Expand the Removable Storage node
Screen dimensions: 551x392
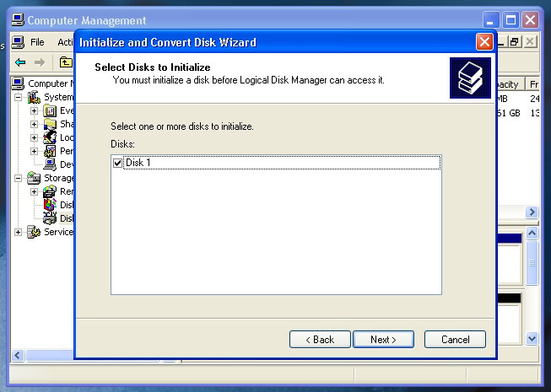34,191
